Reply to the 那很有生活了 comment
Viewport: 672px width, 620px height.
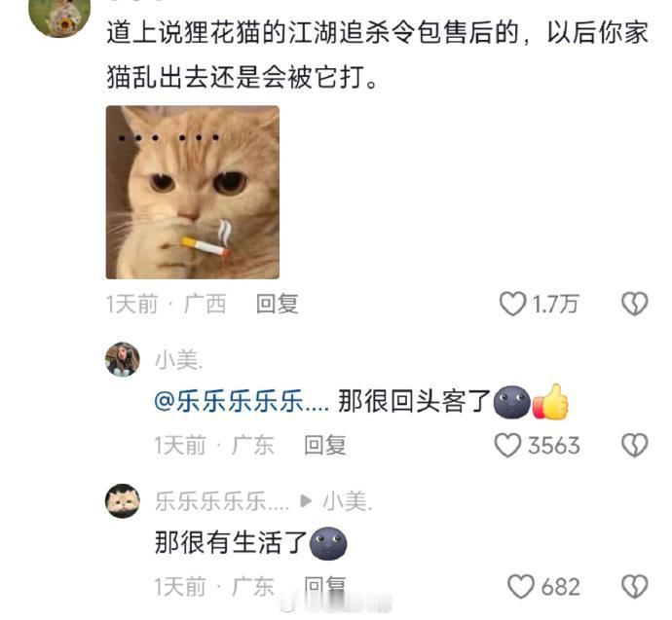coord(325,586)
